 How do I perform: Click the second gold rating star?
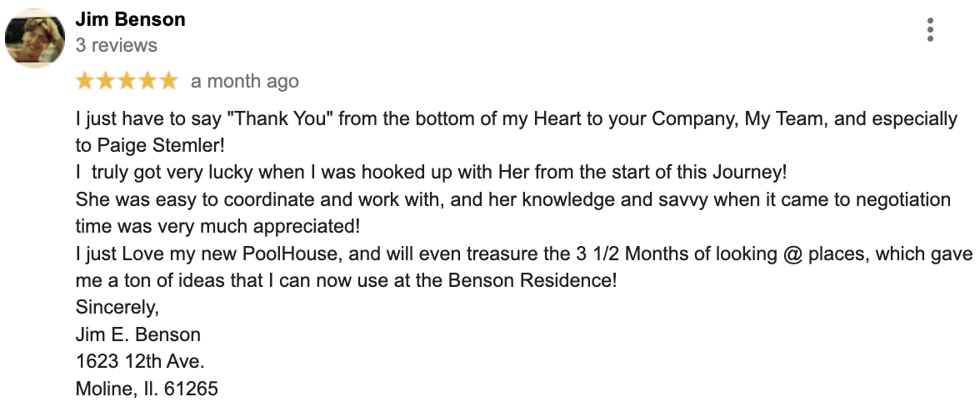[x=106, y=81]
